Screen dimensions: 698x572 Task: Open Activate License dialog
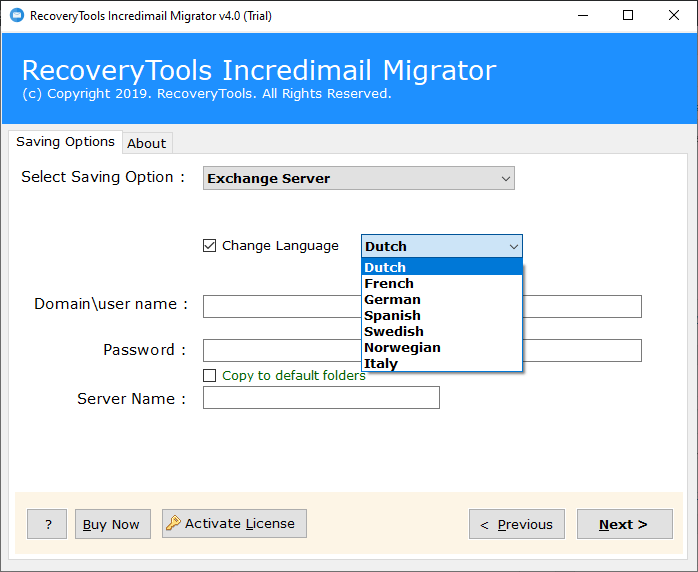pos(234,523)
